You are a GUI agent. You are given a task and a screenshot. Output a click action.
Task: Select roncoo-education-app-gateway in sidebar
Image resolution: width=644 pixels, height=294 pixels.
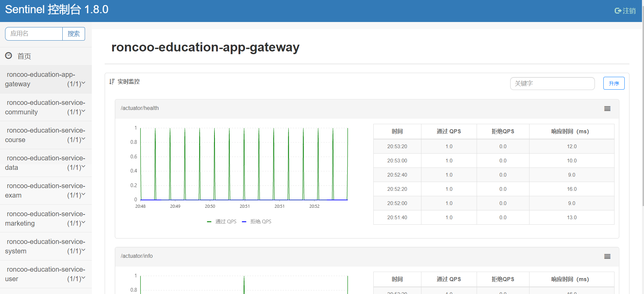46,79
